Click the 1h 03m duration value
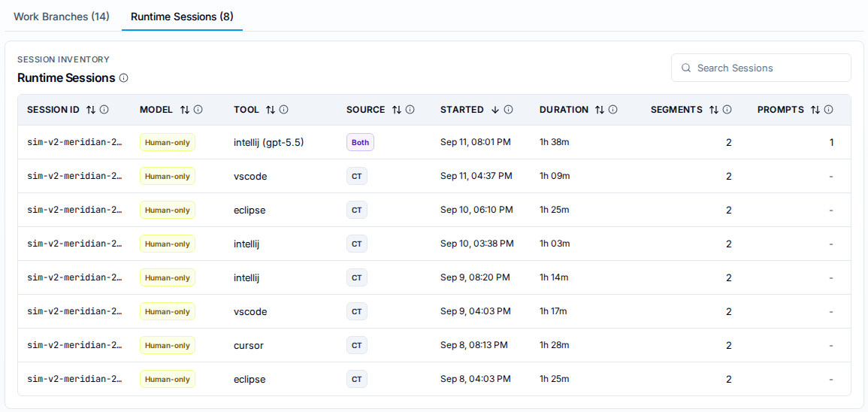The width and height of the screenshot is (868, 412). coord(555,244)
